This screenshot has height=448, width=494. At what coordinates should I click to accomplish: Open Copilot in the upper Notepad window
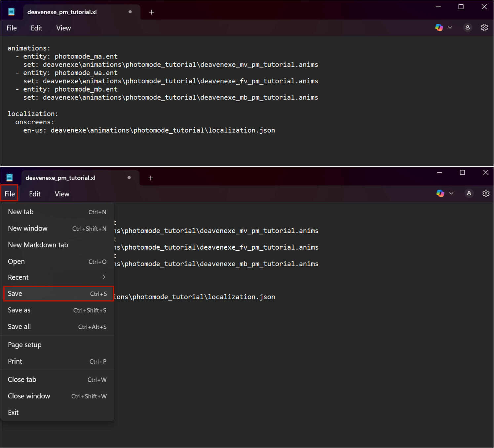pos(439,28)
